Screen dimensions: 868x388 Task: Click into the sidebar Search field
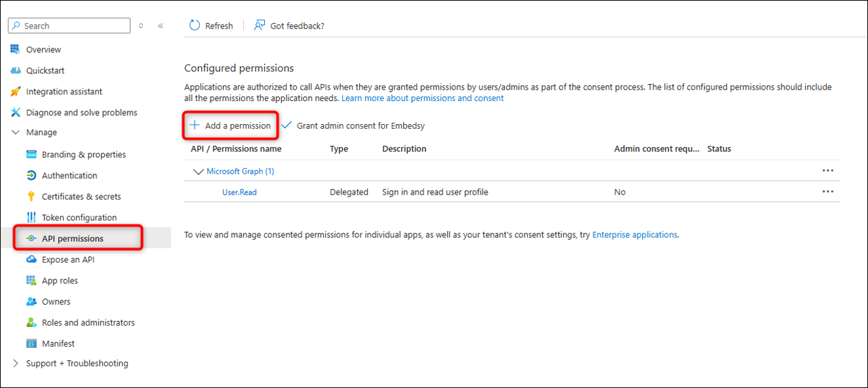(x=69, y=26)
